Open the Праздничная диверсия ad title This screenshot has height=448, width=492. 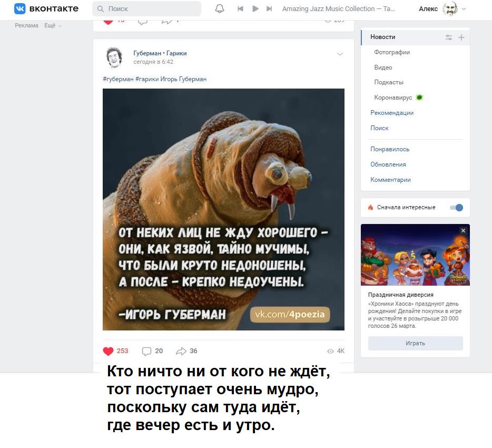coord(401,295)
